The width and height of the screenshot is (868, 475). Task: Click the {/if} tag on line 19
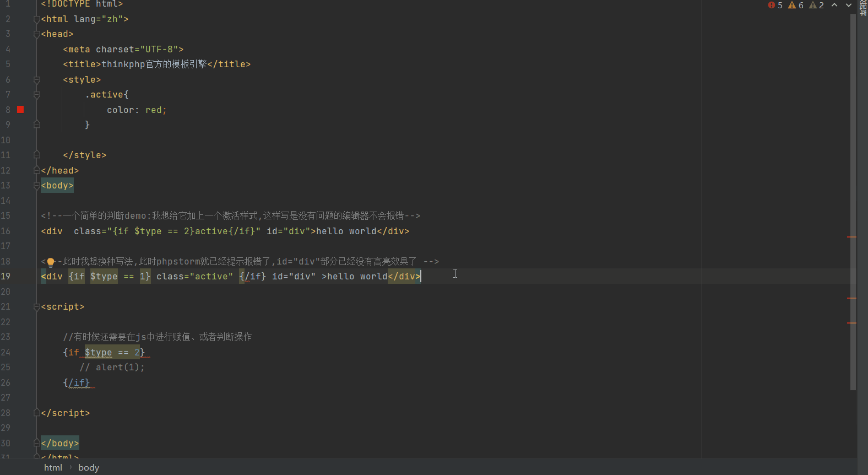tap(253, 277)
